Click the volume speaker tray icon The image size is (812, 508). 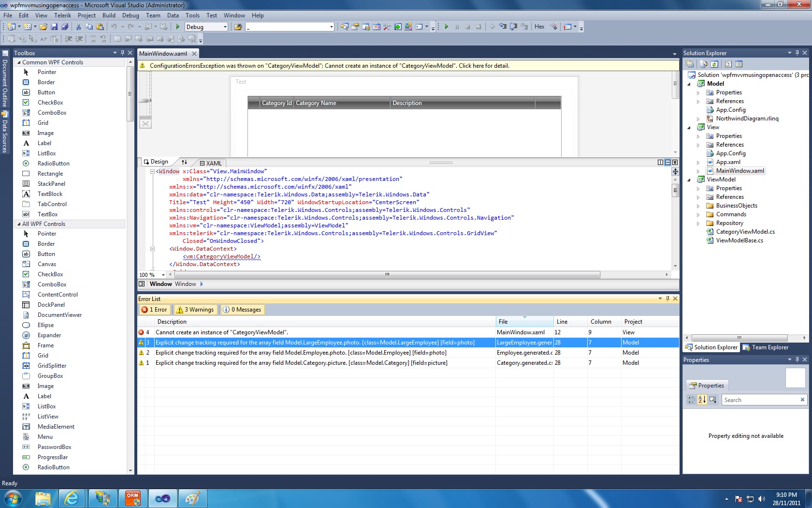click(762, 499)
